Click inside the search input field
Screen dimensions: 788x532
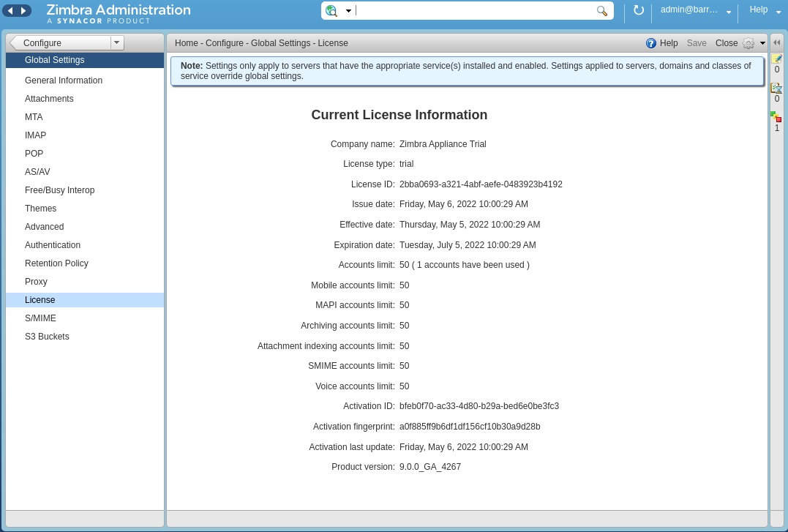[x=474, y=11]
